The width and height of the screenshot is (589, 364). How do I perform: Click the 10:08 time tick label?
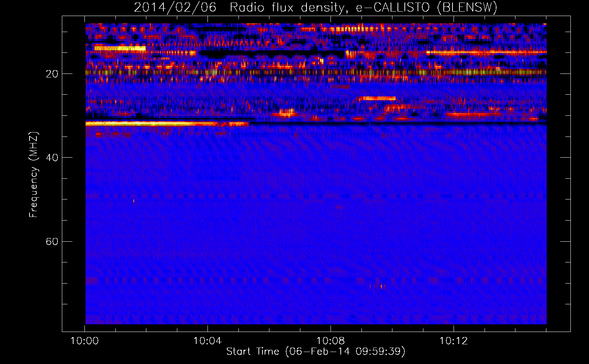(x=331, y=341)
